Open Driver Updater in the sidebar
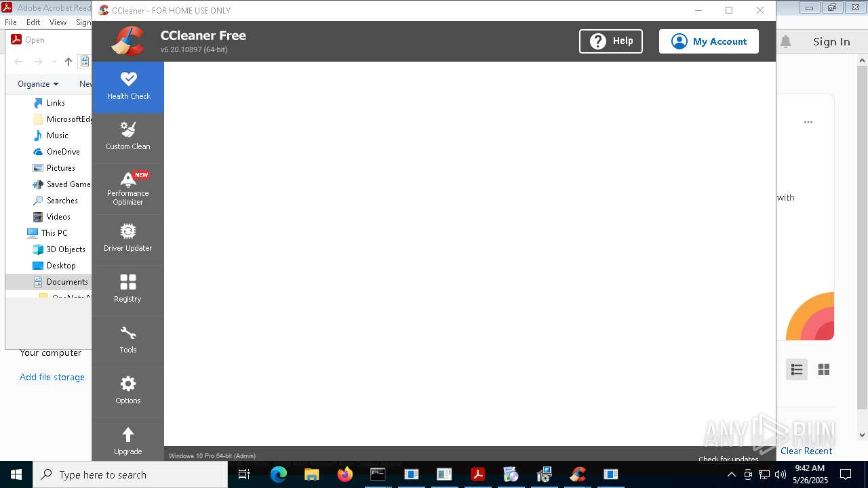868x488 pixels. point(128,239)
